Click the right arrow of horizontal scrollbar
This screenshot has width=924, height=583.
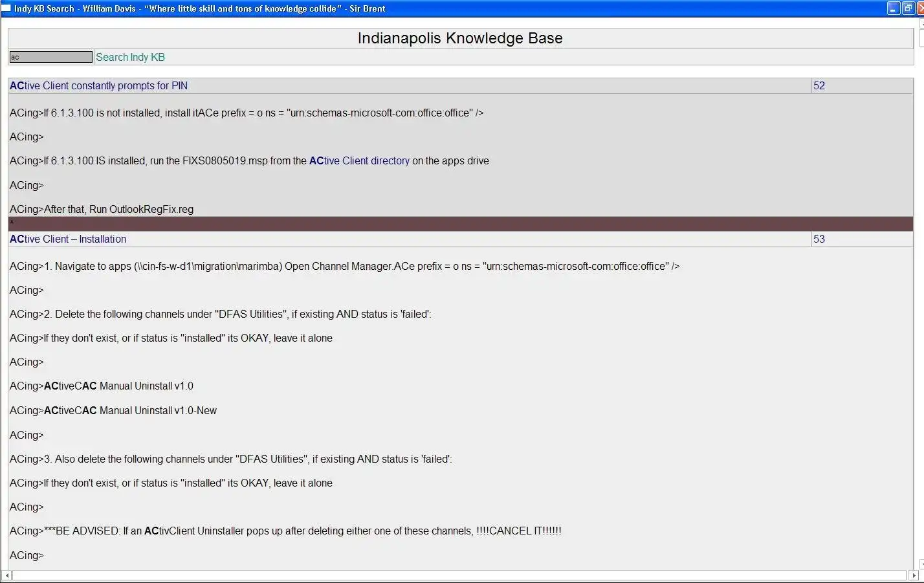click(914, 575)
